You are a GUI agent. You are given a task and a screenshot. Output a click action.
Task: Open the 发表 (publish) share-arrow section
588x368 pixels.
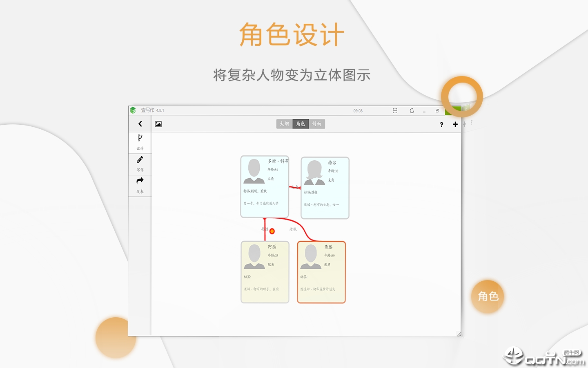[140, 186]
